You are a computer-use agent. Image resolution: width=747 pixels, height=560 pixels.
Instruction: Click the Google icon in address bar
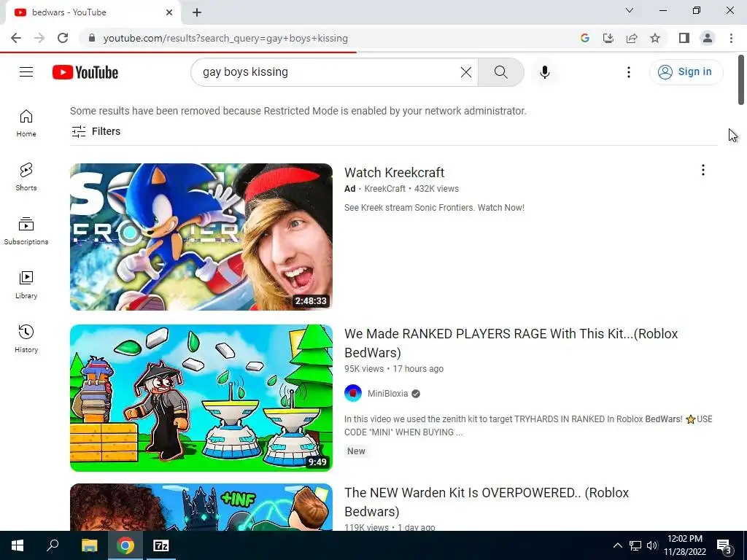coord(585,38)
